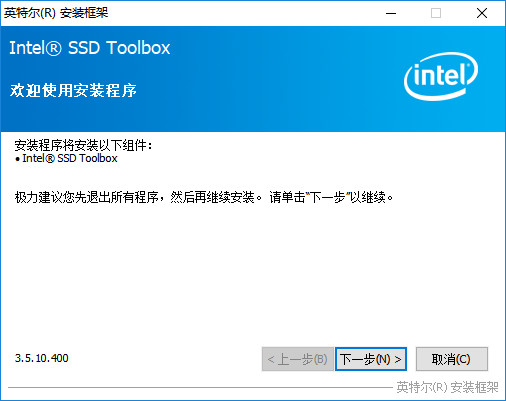The width and height of the screenshot is (506, 401).
Task: Click the bullet dot before Intel® SSD Toolbox
Action: 17,159
